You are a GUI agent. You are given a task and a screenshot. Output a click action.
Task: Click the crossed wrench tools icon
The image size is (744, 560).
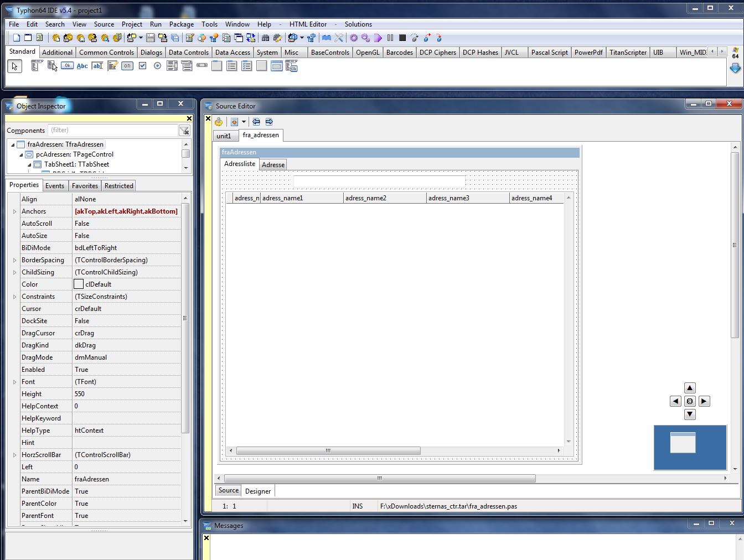339,38
